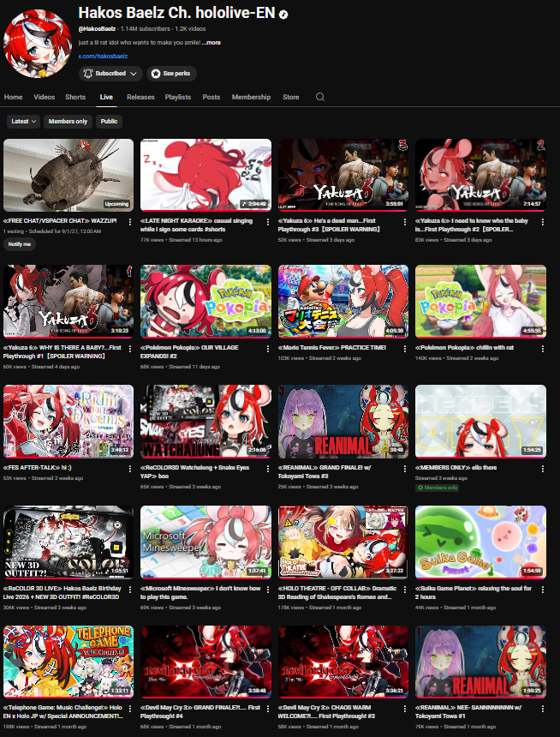Click the See perks star button
Image resolution: width=560 pixels, height=737 pixels.
tap(171, 74)
